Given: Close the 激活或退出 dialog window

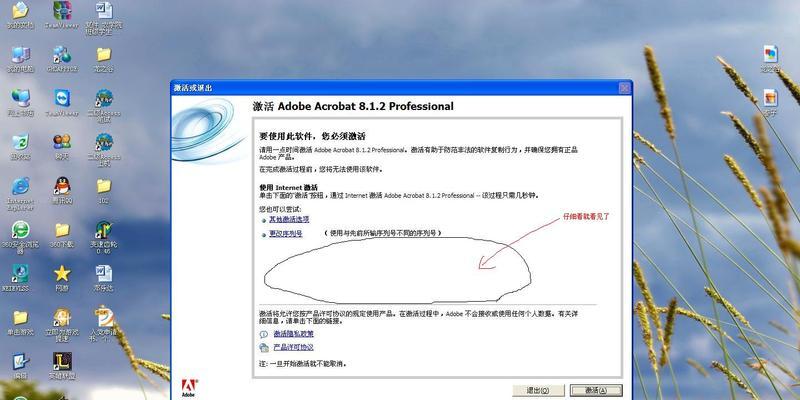Looking at the screenshot, I should (624, 88).
